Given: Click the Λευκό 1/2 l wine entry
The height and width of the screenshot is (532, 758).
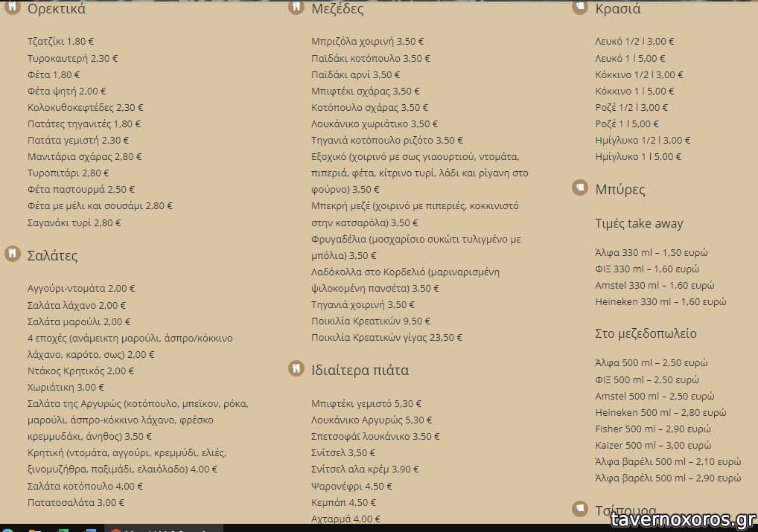Looking at the screenshot, I should click(635, 42).
